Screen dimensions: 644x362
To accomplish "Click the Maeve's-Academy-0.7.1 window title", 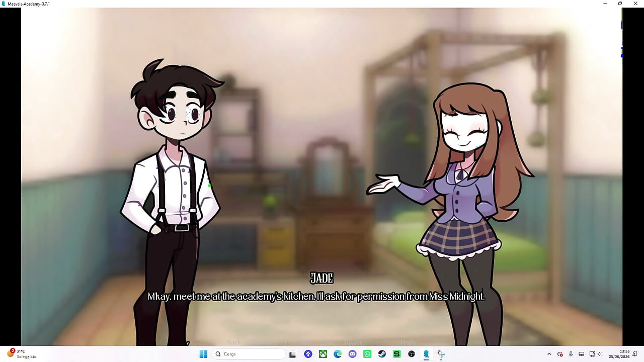I will 29,4.
